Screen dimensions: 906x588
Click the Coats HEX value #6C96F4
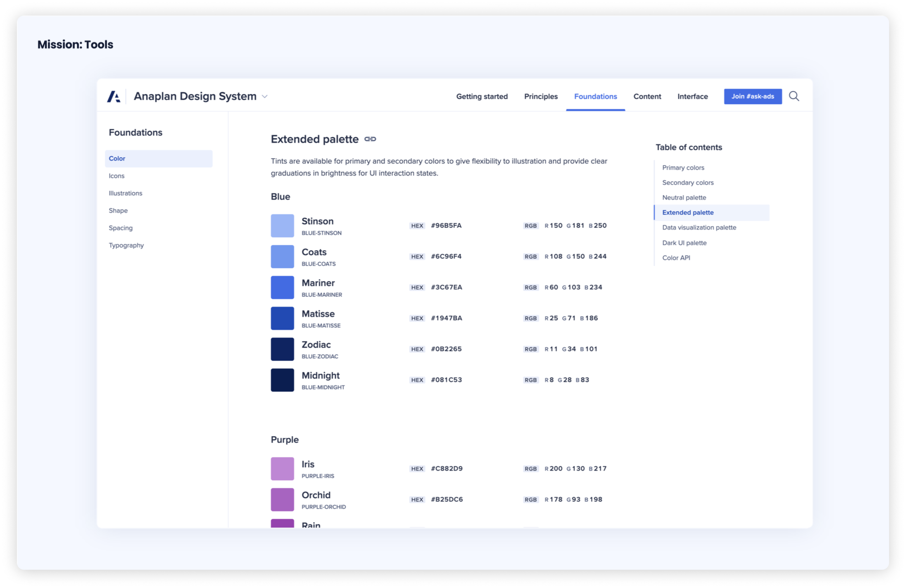point(446,257)
